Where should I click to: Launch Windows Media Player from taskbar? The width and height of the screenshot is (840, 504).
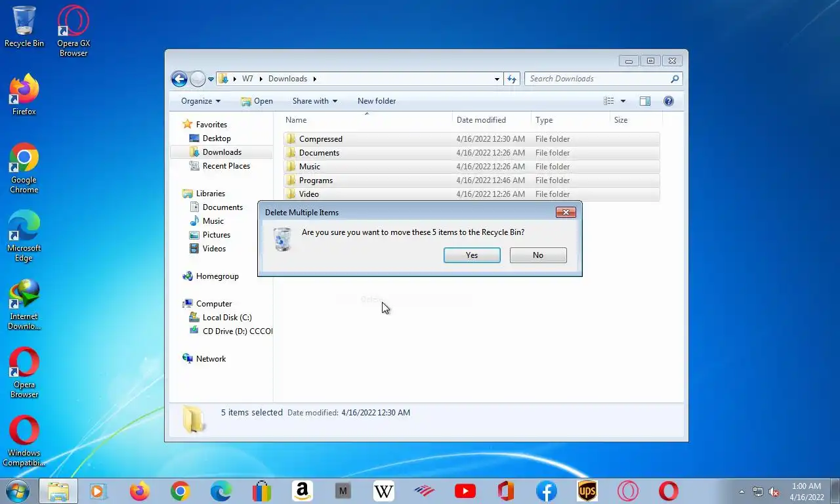(x=98, y=491)
